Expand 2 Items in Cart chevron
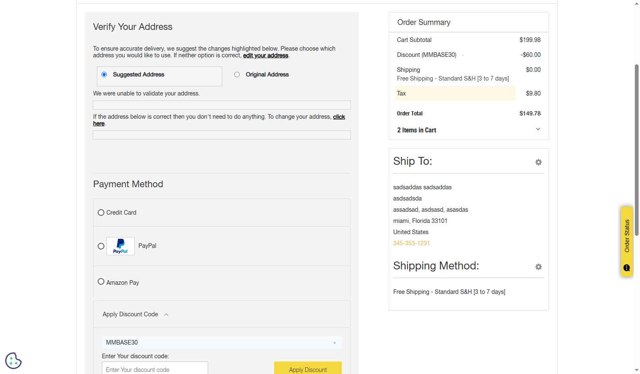Screen dimensions: 640x374 pos(538,129)
